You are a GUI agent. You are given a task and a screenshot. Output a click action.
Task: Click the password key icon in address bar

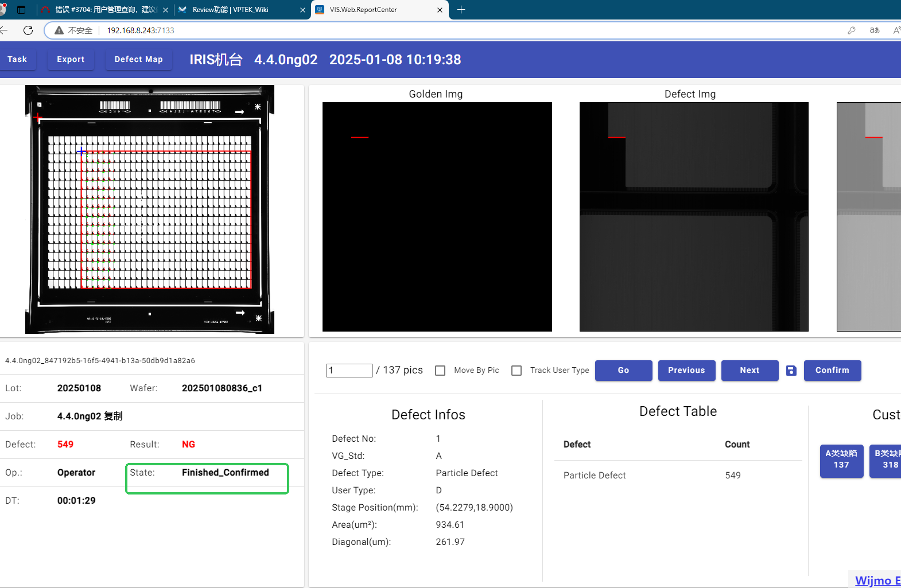coord(852,30)
